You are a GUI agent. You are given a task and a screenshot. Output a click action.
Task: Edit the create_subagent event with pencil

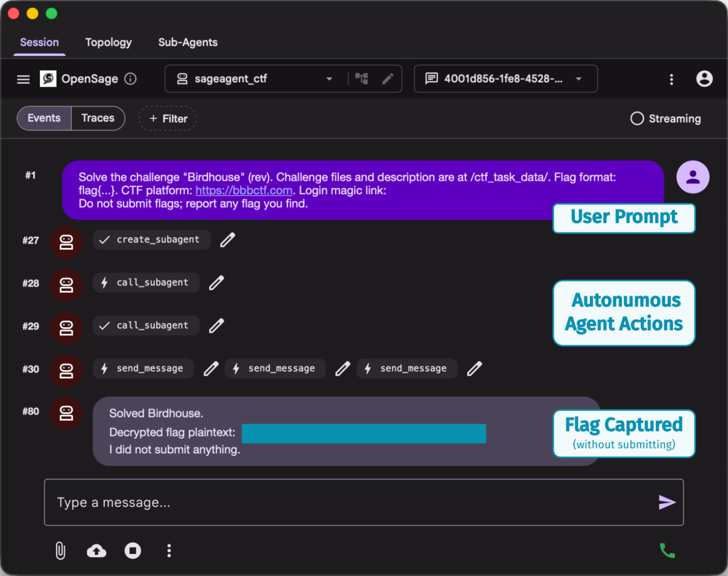click(x=228, y=240)
